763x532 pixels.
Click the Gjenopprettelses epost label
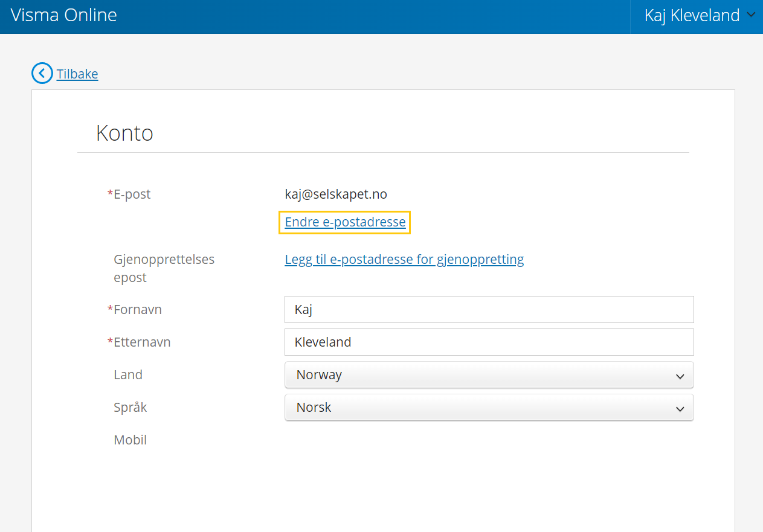[164, 269]
